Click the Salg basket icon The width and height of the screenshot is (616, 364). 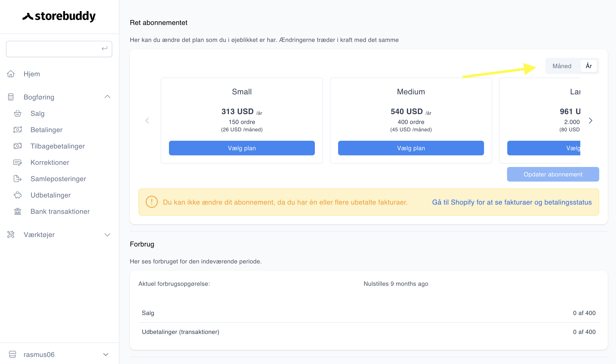[x=18, y=113]
